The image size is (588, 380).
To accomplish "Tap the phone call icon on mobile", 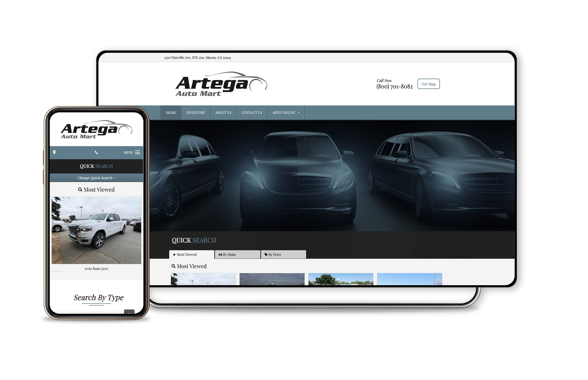I will (96, 152).
